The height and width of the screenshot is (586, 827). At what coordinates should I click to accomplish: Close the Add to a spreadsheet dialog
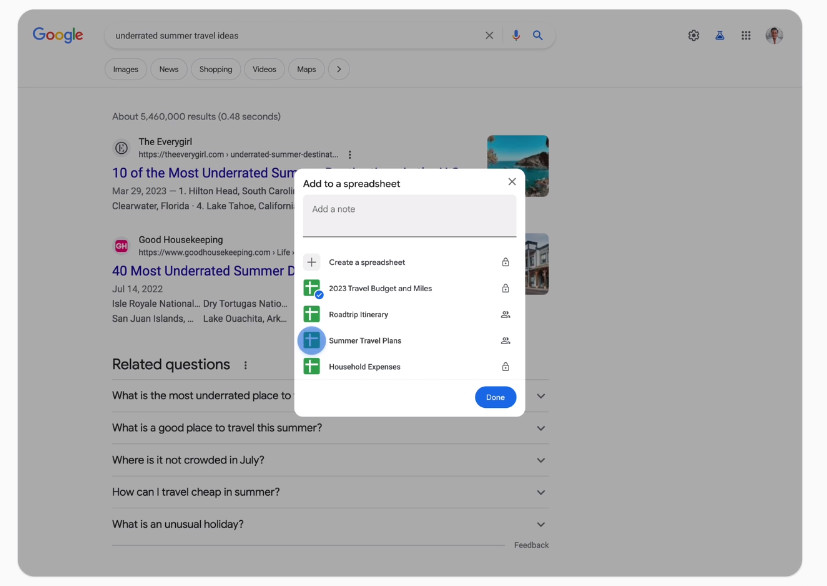512,182
